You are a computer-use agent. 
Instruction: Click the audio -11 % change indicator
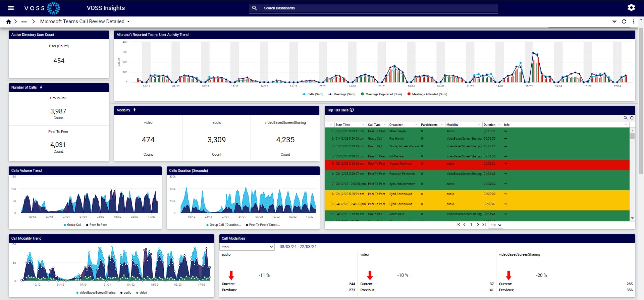point(264,275)
